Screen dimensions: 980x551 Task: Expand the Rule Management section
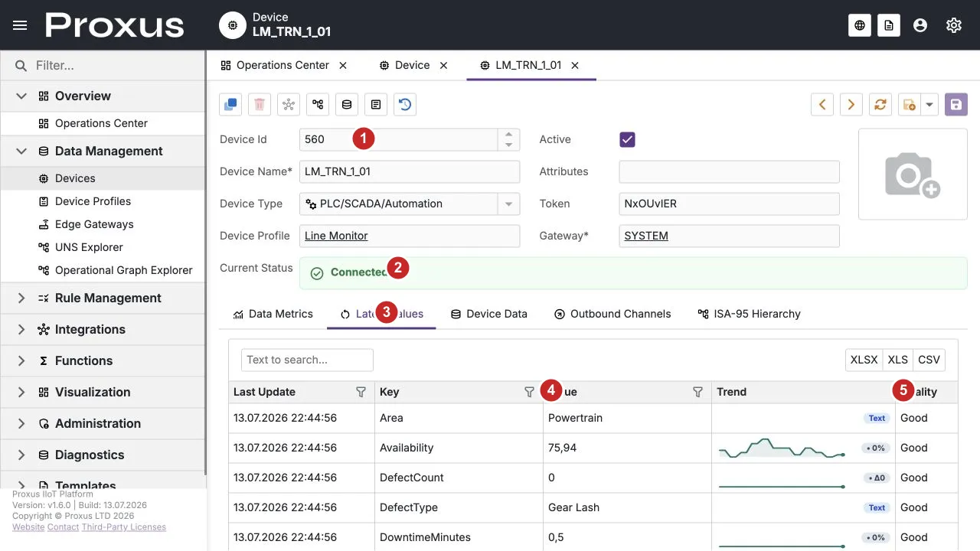[21, 298]
